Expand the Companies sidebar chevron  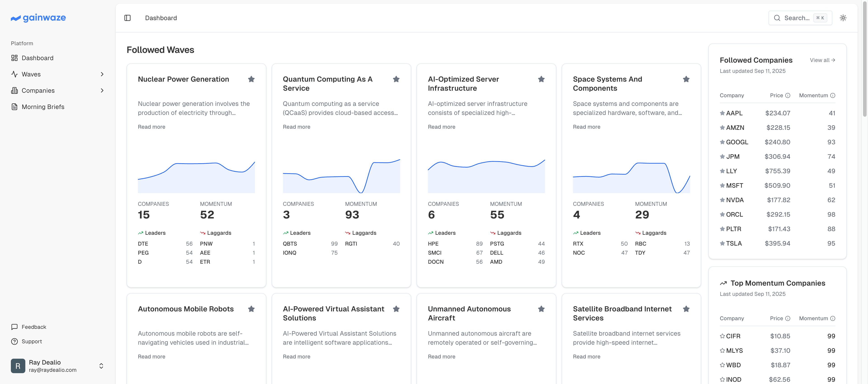tap(102, 90)
